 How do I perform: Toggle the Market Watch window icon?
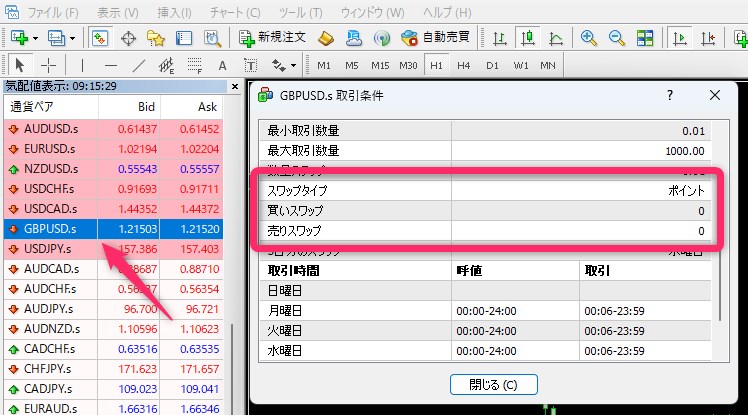point(100,38)
